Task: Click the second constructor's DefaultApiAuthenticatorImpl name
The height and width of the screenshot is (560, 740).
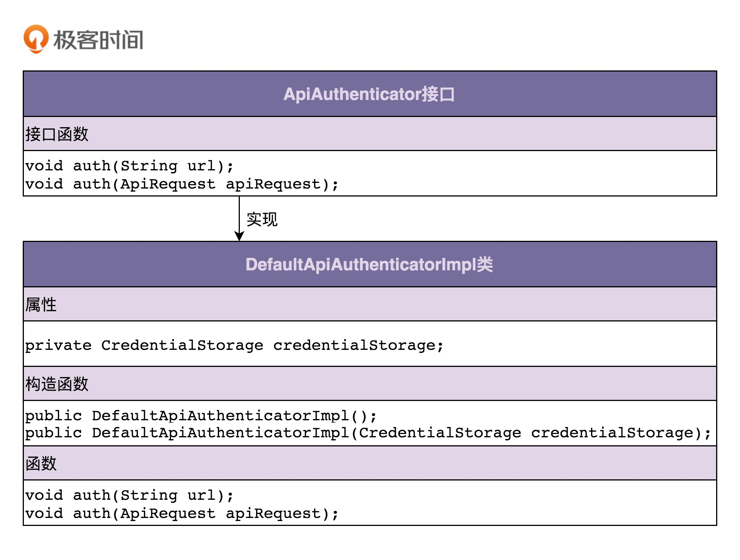Action: click(220, 433)
